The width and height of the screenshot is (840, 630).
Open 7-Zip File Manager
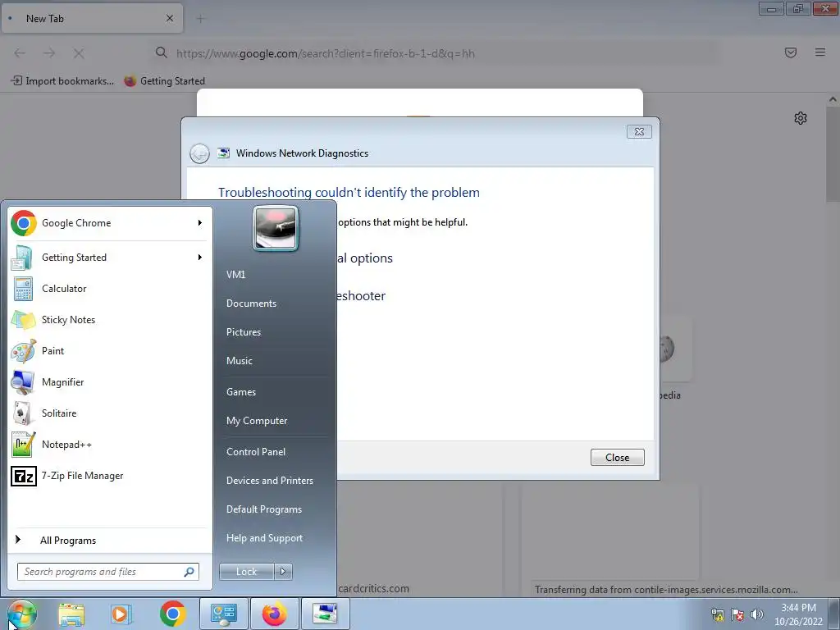(110, 476)
